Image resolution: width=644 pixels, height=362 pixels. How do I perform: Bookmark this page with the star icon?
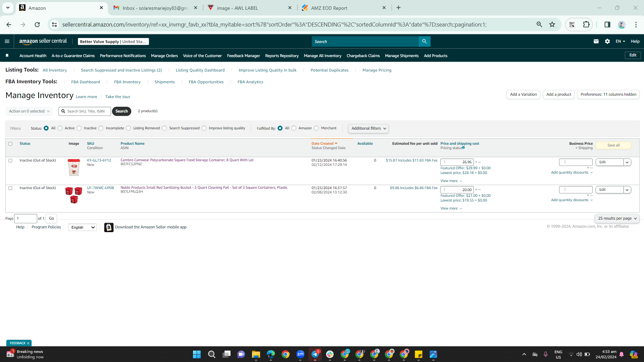click(552, 25)
